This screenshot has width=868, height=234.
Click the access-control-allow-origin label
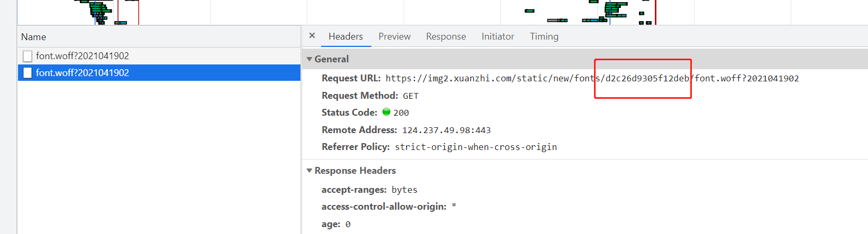[384, 207]
